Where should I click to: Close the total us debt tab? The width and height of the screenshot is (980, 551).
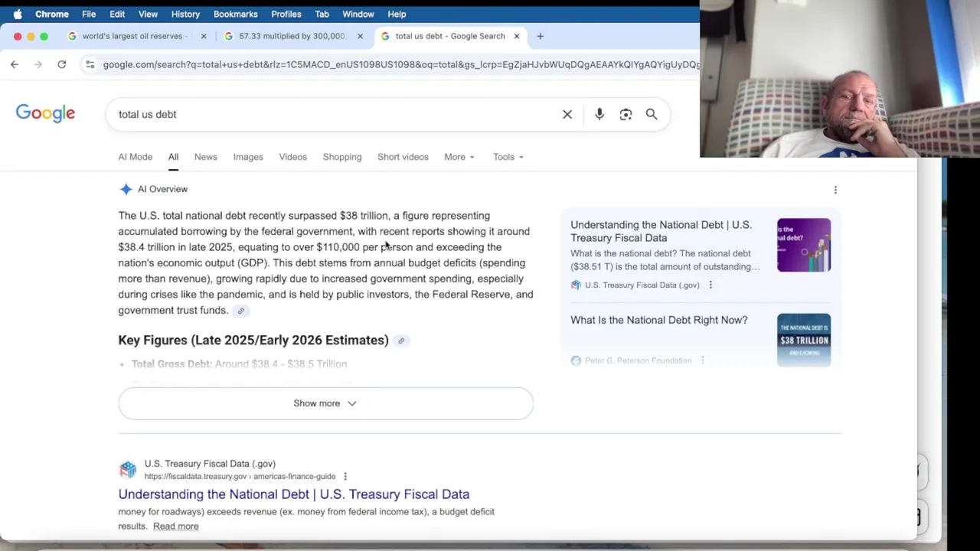pos(517,36)
